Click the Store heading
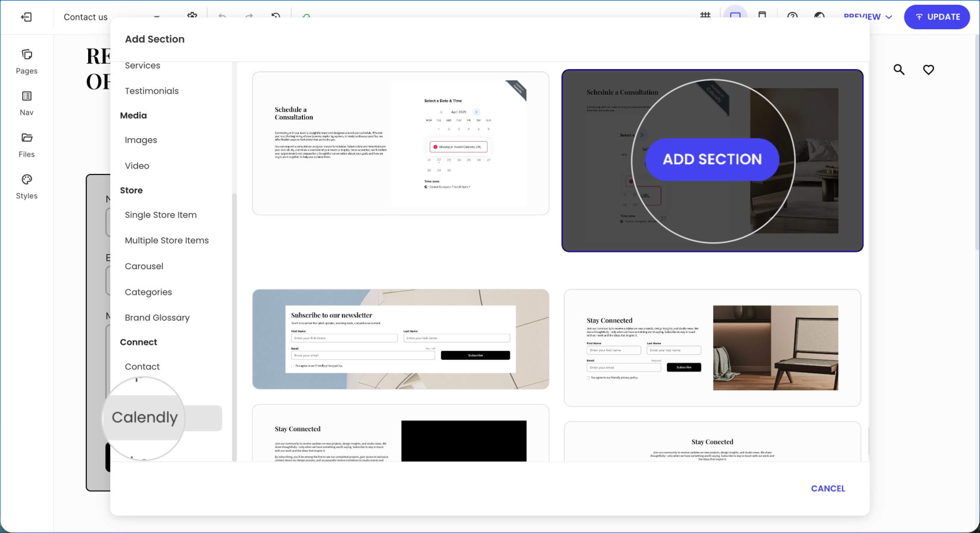980x533 pixels. (131, 191)
